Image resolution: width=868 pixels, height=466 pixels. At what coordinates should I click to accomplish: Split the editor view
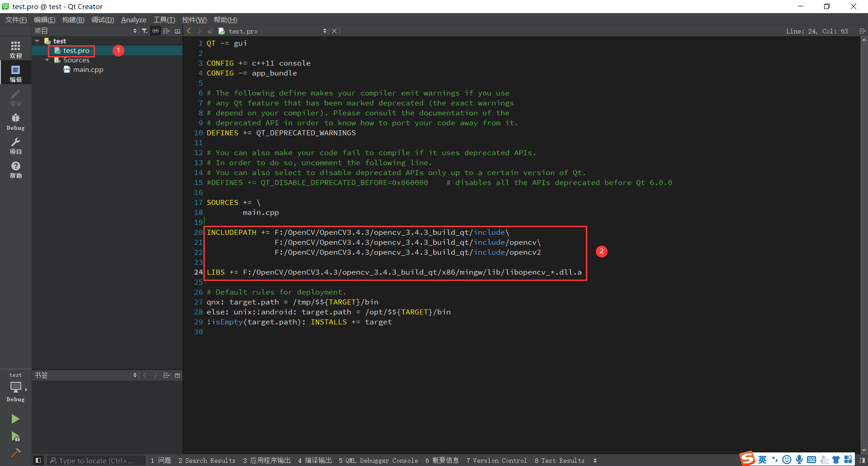point(863,31)
